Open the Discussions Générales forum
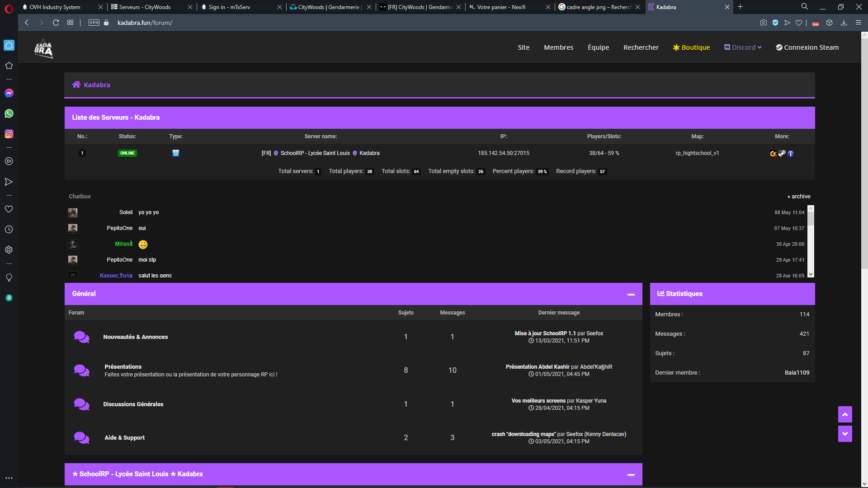 point(133,404)
